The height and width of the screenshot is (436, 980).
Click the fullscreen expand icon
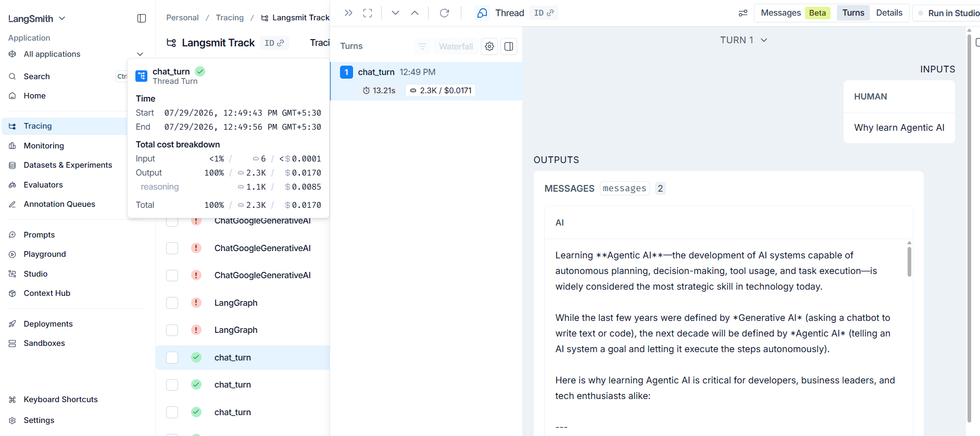368,13
